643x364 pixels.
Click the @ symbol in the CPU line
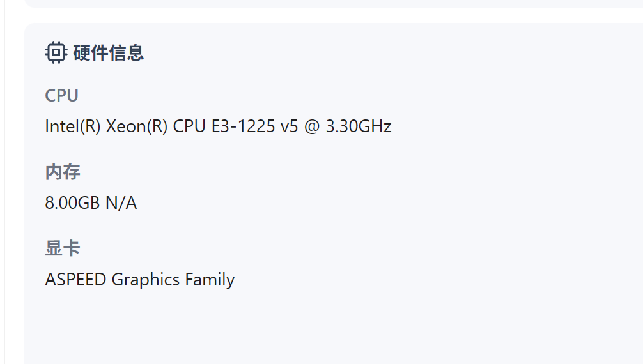[312, 126]
